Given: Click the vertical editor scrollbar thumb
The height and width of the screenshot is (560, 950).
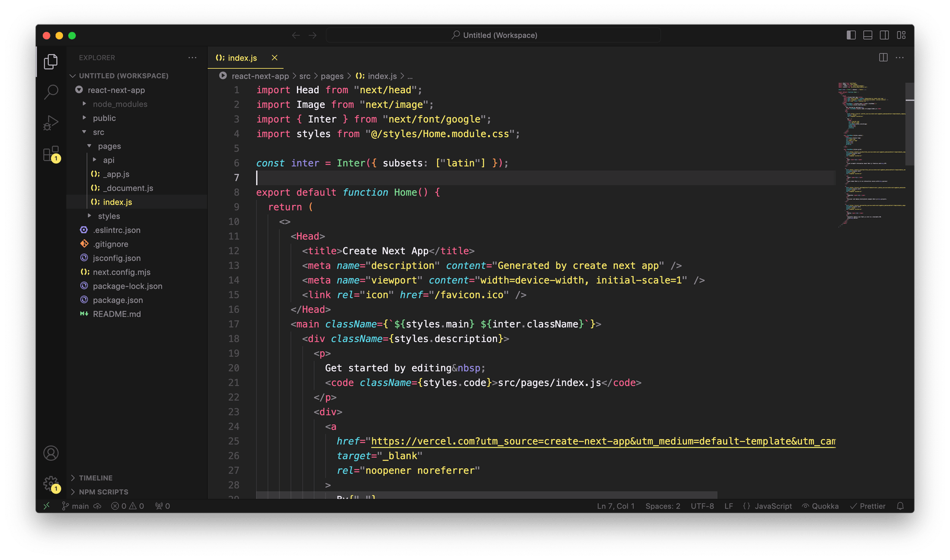Looking at the screenshot, I should click(910, 125).
